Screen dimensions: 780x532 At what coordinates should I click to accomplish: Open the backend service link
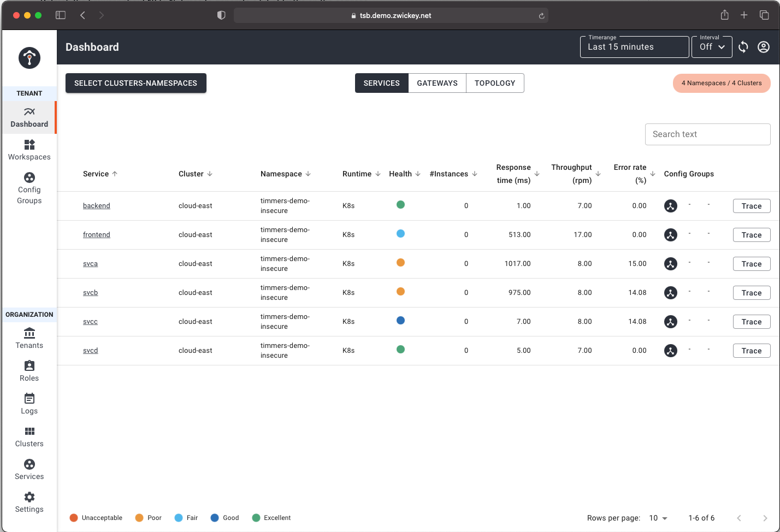pos(97,206)
